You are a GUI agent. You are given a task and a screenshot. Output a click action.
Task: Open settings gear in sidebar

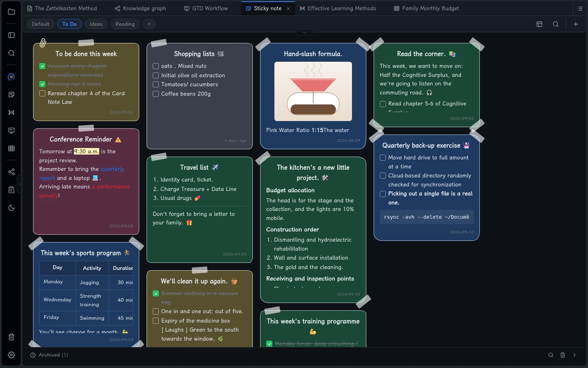tap(11, 355)
